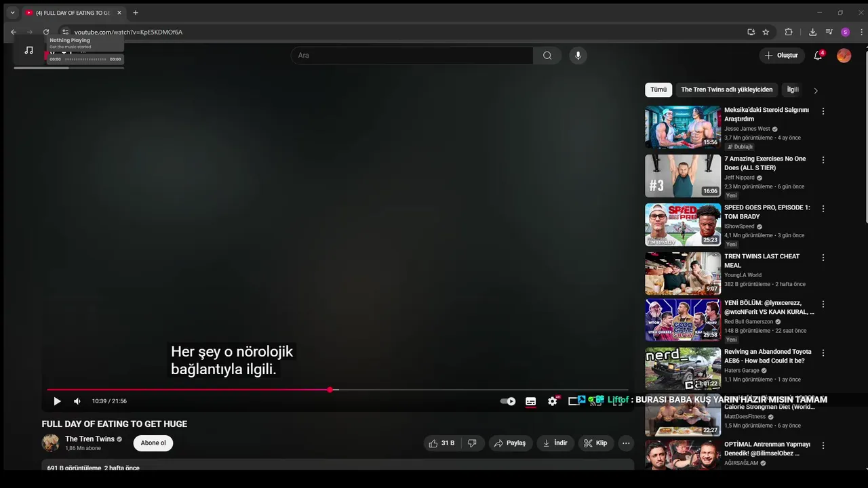Image resolution: width=868 pixels, height=488 pixels.
Task: Open a new browser tab
Action: (x=136, y=13)
